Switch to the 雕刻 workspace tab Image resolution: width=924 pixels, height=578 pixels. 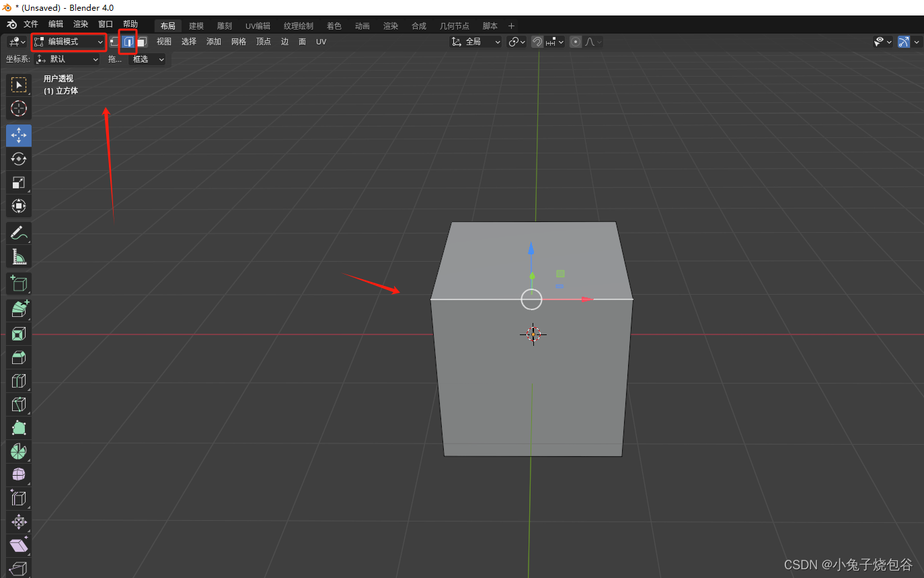pos(225,26)
